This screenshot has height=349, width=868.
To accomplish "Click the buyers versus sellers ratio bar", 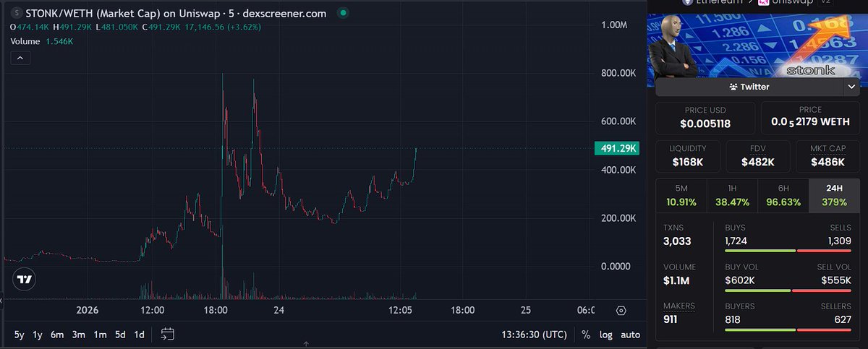I will (x=788, y=329).
